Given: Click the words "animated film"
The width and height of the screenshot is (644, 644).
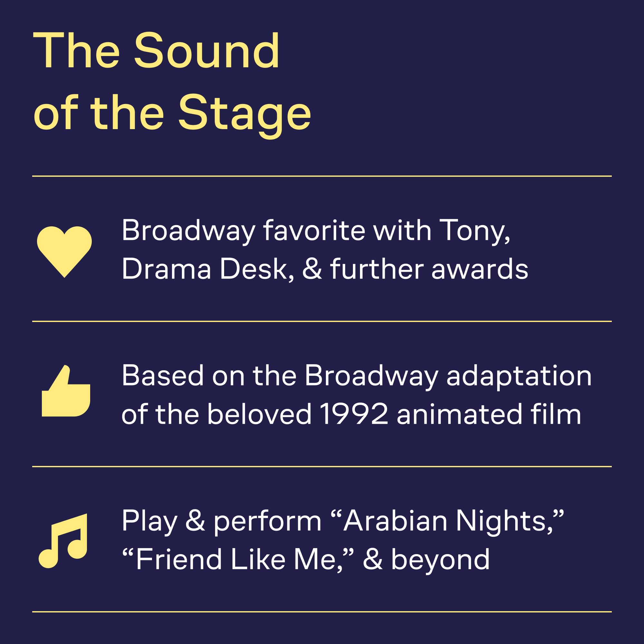Looking at the screenshot, I should coord(489,414).
